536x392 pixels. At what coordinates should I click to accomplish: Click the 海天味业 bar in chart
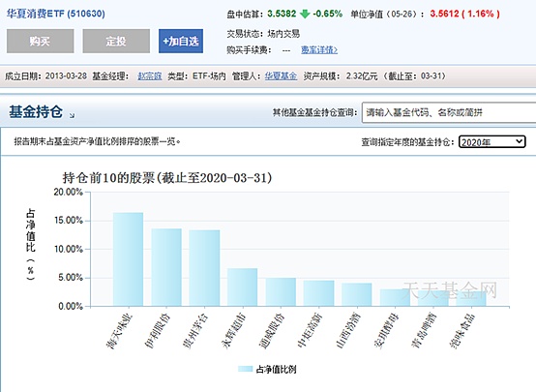coord(128,259)
